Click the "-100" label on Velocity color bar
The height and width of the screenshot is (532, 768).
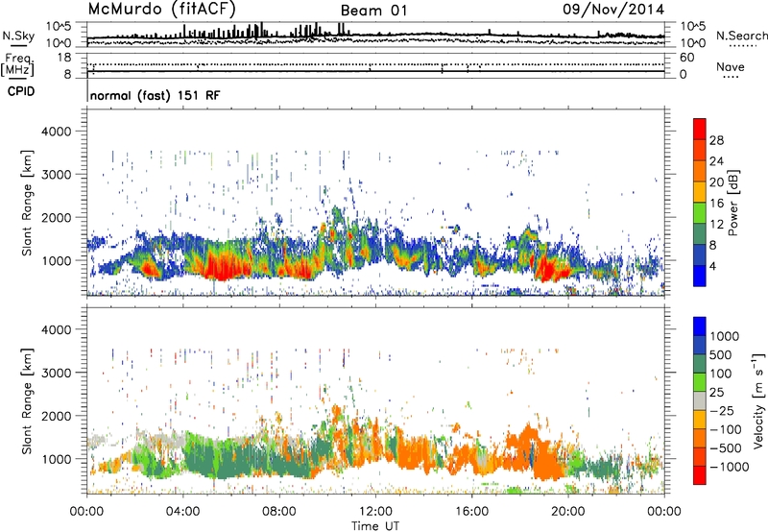pos(726,429)
